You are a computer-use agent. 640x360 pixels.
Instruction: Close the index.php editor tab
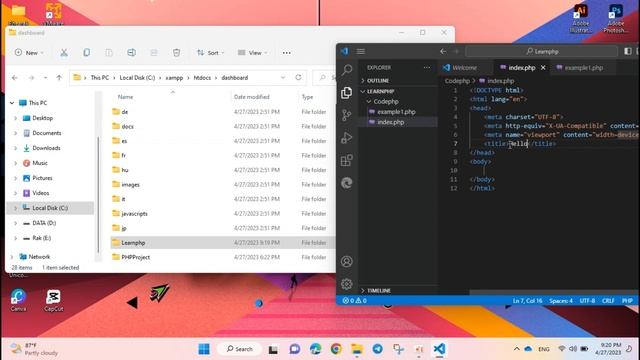click(x=543, y=68)
